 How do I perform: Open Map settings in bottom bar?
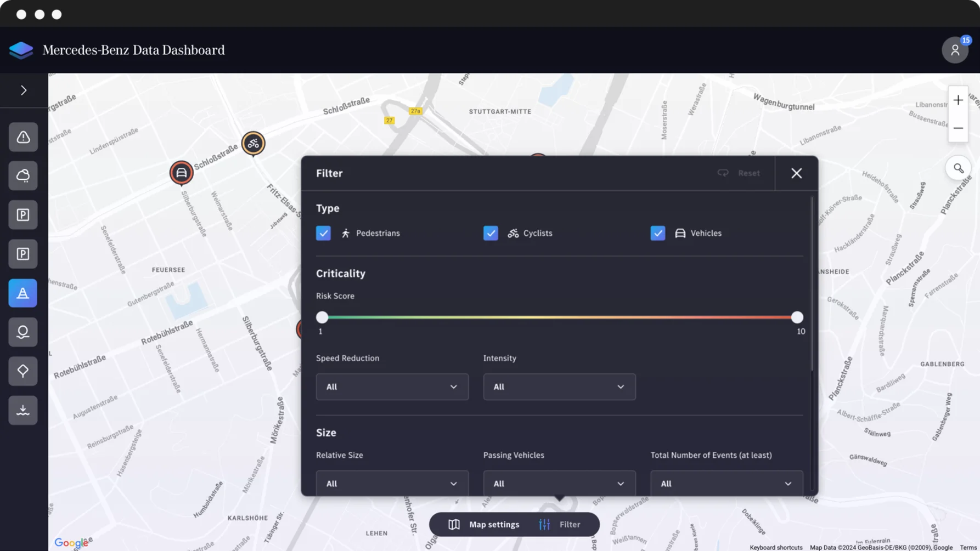[x=484, y=525]
